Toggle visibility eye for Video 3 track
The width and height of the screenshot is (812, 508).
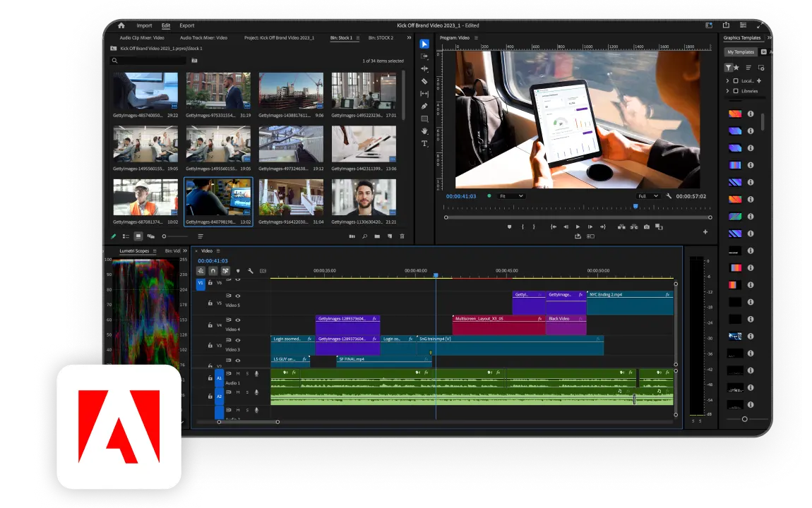click(238, 340)
